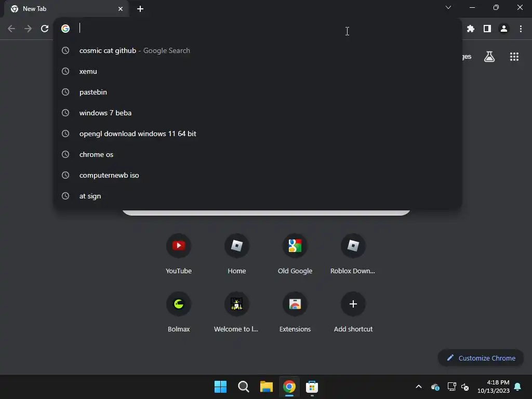The image size is (532, 399).
Task: Click the network display tray icon
Action: [x=451, y=387]
